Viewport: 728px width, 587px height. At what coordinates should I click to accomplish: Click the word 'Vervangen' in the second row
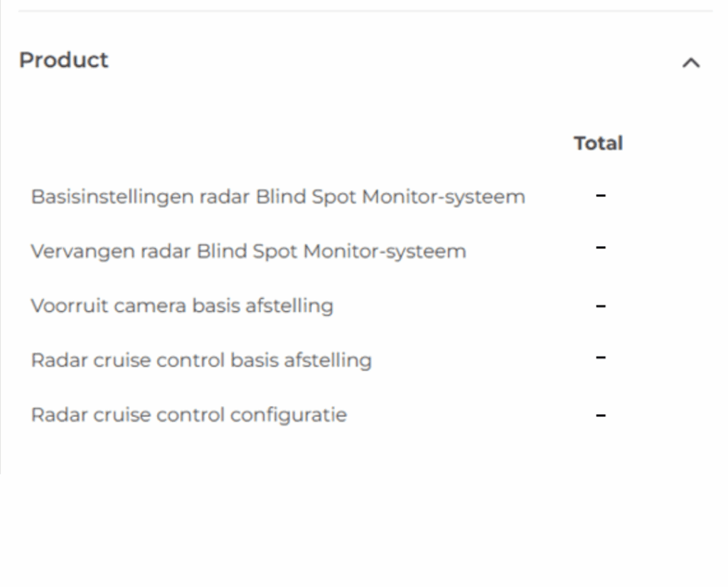pos(68,251)
